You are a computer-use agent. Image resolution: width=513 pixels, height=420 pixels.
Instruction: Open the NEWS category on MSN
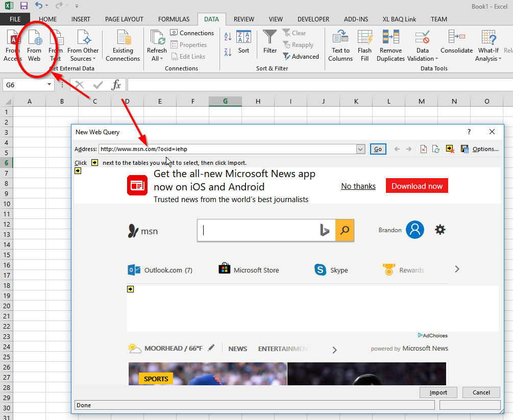(237, 349)
